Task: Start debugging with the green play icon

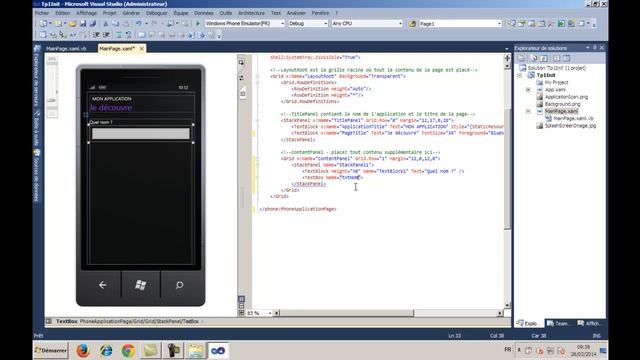Action: point(198,24)
